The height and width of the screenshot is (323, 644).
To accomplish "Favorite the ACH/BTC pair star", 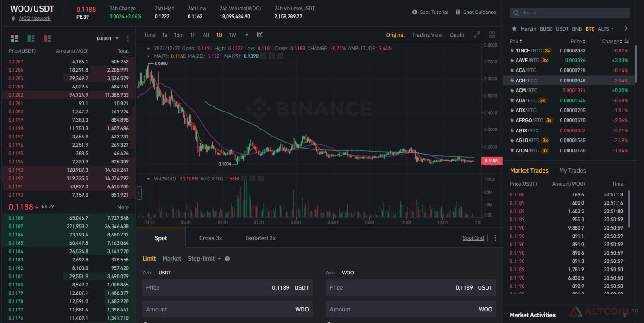I will 512,81.
